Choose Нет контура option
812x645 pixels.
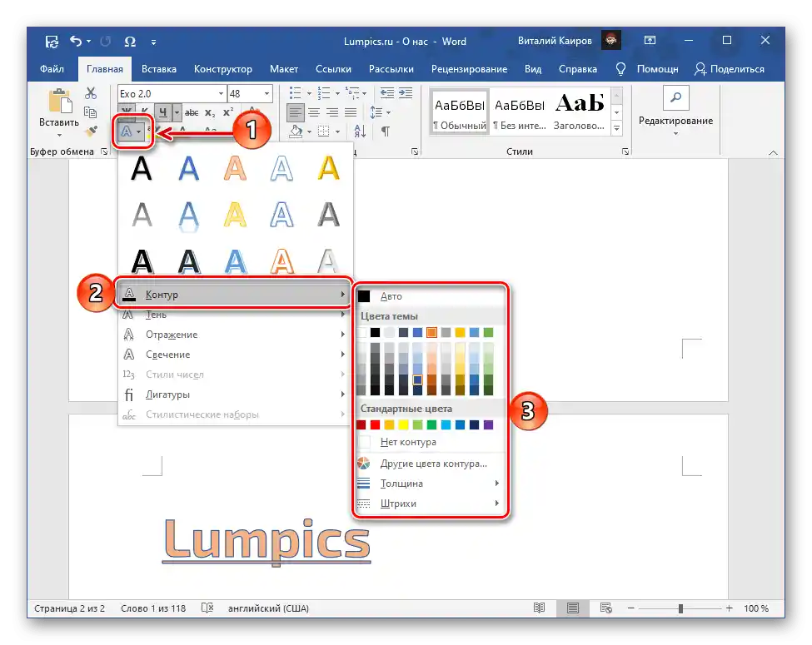pos(429,442)
